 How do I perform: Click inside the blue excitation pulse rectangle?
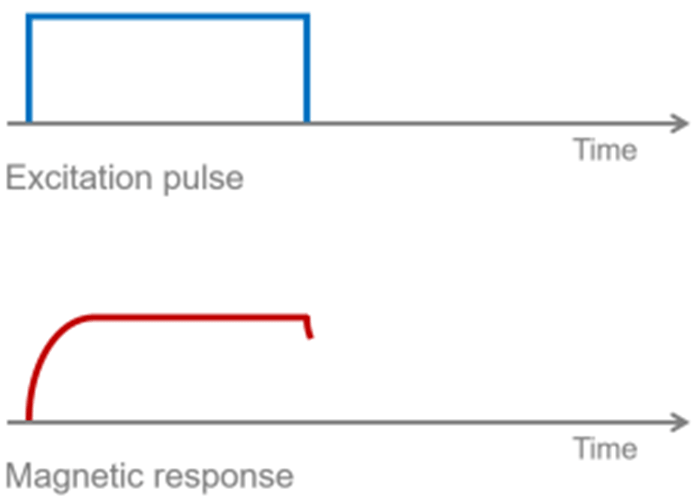[167, 70]
